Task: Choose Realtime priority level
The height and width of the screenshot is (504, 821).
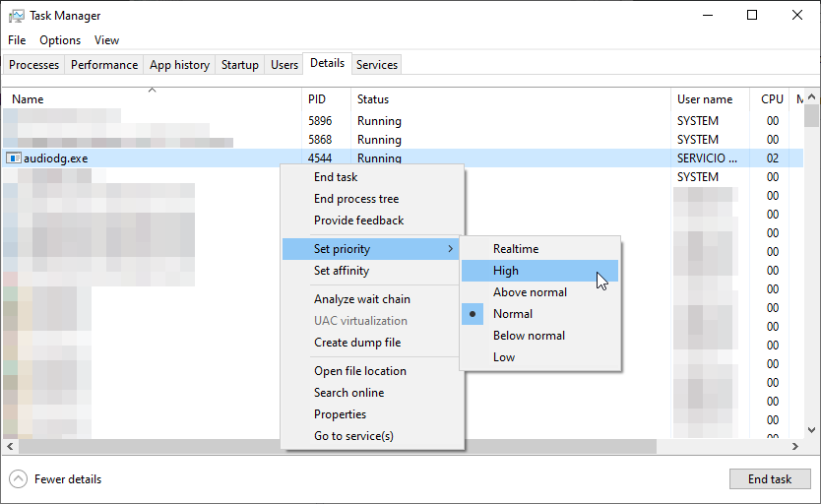Action: click(x=516, y=249)
